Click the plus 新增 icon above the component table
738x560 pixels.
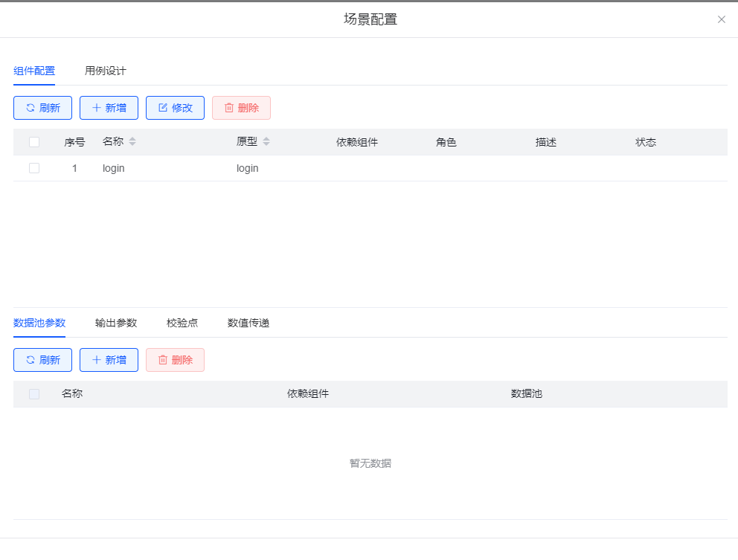click(96, 108)
